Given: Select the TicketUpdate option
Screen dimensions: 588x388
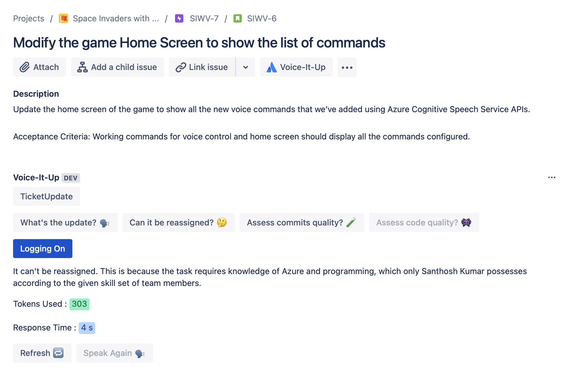Looking at the screenshot, I should 47,196.
